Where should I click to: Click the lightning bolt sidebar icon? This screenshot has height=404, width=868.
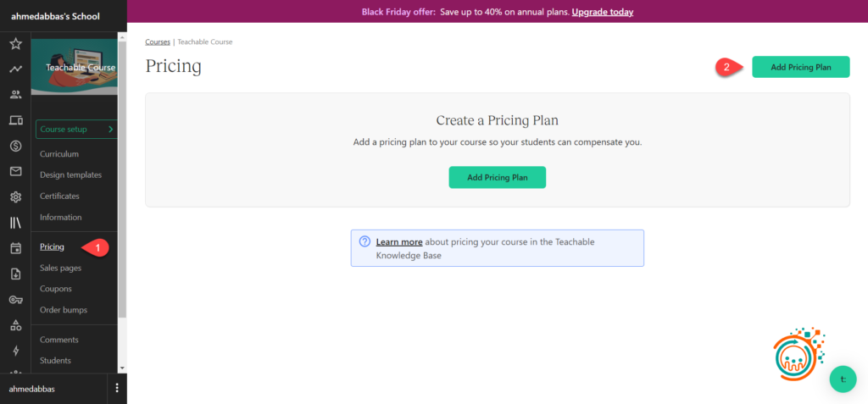(15, 351)
